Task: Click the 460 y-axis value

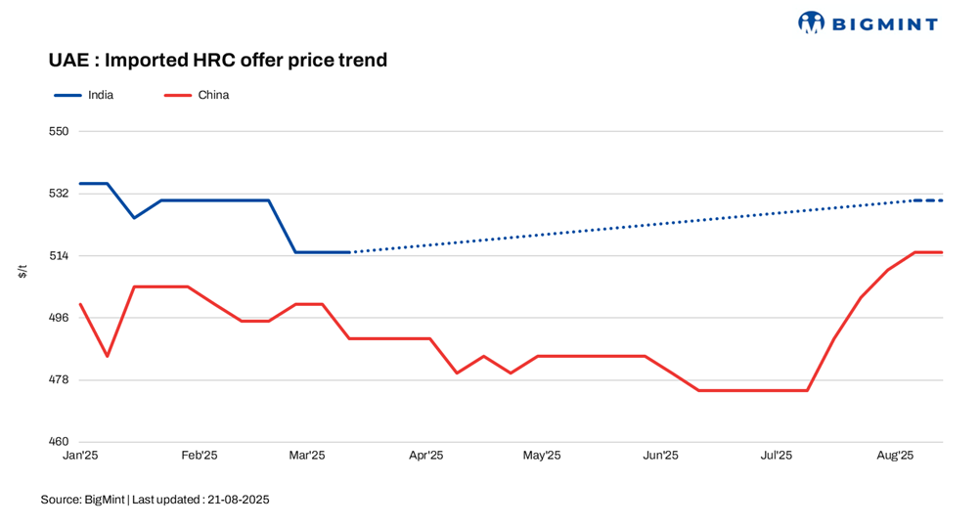Action: click(59, 442)
